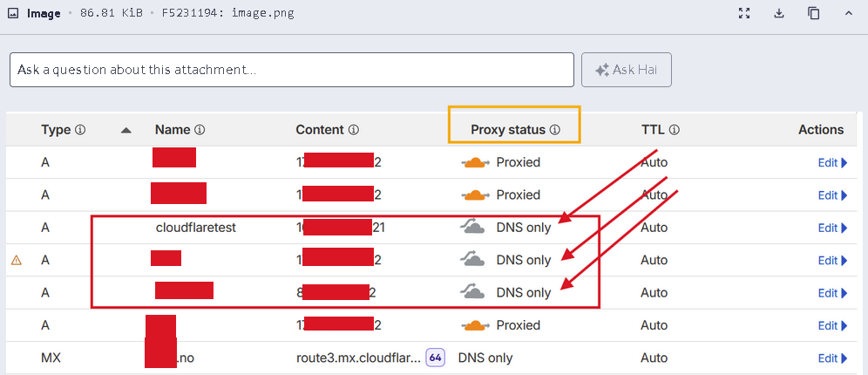Click info icon next to Name header
Viewport: 868px width, 375px height.
[x=200, y=130]
